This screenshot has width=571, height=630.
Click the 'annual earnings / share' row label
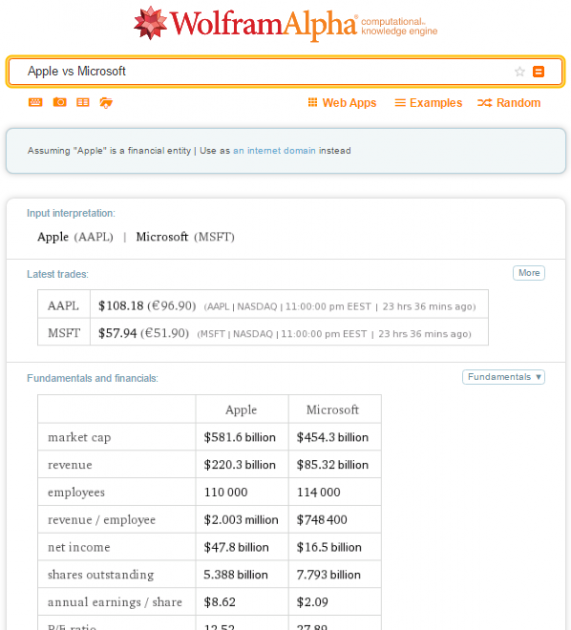[x=115, y=602]
